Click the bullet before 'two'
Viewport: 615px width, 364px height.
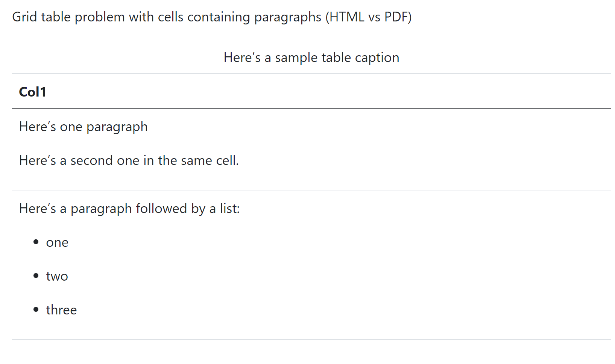(36, 276)
